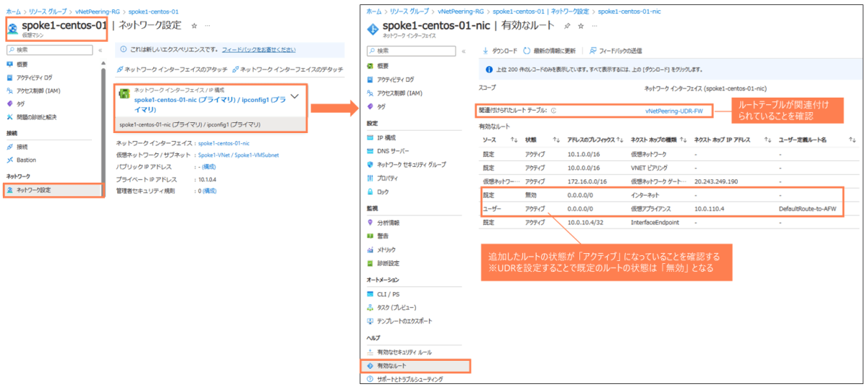
Task: Open 診断設定 in the NIC sidebar
Action: [383, 263]
